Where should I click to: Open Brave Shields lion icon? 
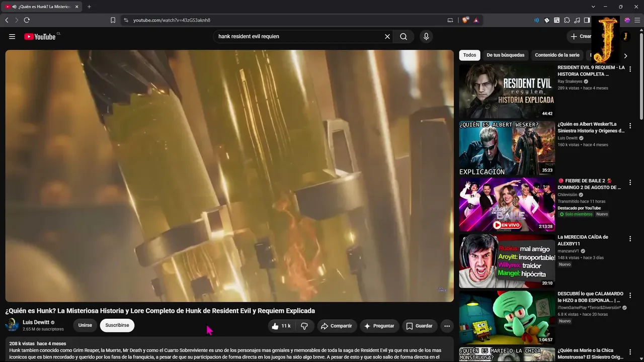[x=465, y=20]
